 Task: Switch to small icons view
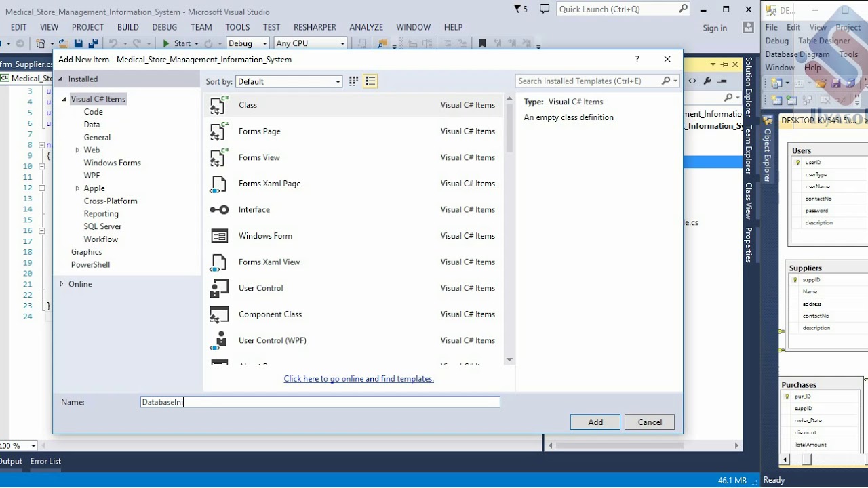(x=353, y=81)
